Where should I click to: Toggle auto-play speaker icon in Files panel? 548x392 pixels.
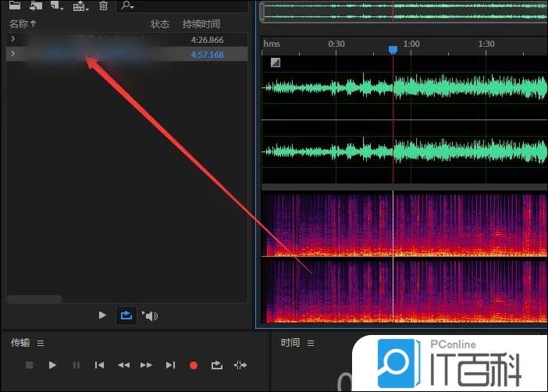pos(150,315)
